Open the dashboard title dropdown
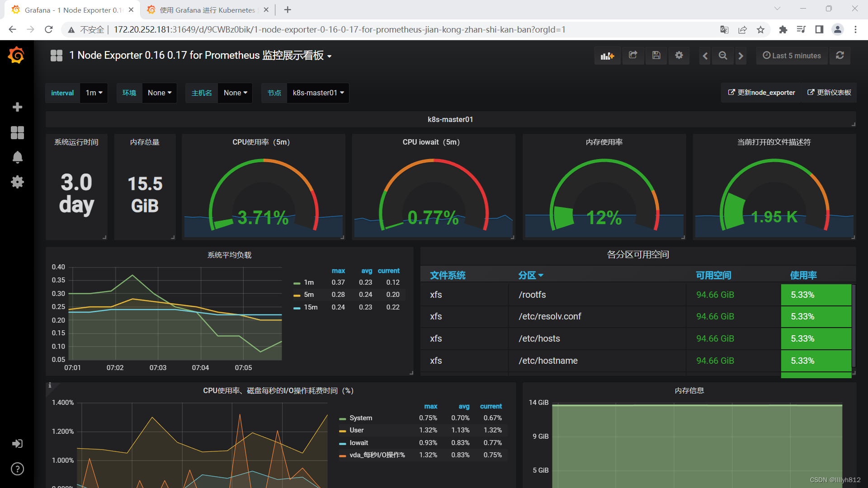 point(201,56)
